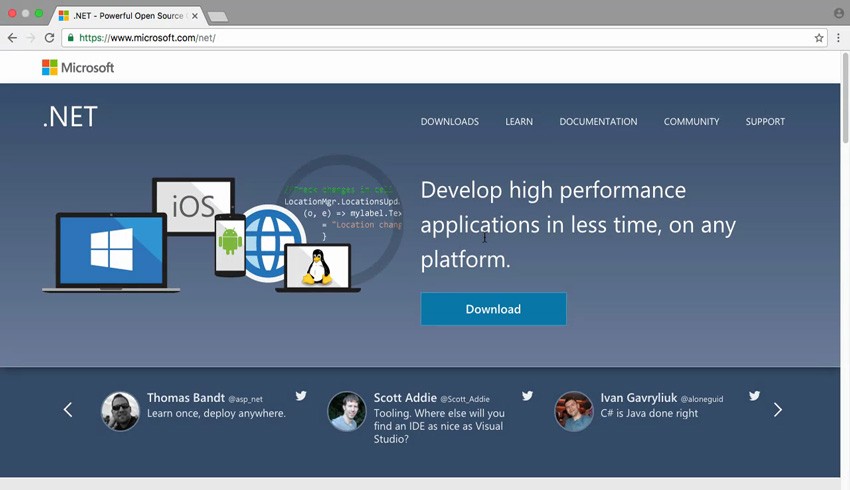The width and height of the screenshot is (850, 490).
Task: Open the DOCUMENTATION menu item
Action: coord(598,122)
